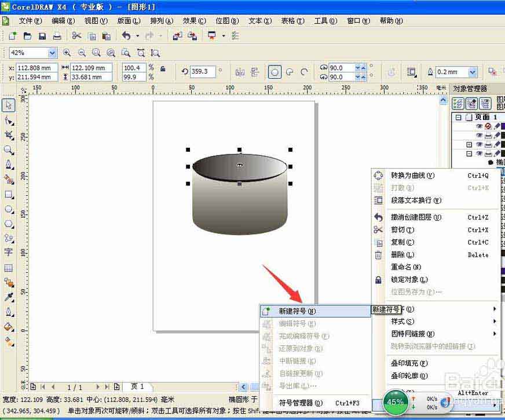Viewport: 505px width, 420px height.
Task: Click the Paste icon in the toolbar
Action: (107, 36)
